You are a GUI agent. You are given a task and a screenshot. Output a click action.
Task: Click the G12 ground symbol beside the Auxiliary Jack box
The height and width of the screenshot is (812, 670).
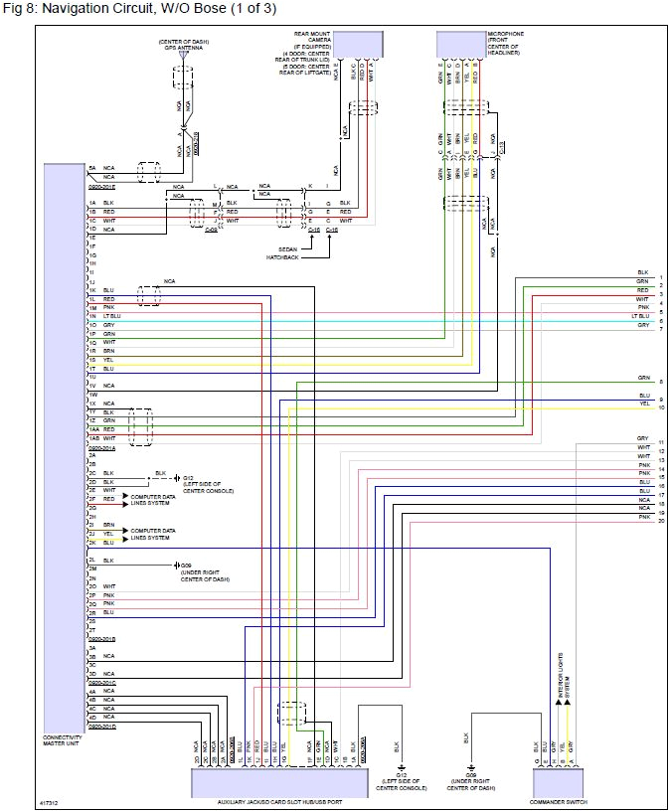tap(402, 766)
